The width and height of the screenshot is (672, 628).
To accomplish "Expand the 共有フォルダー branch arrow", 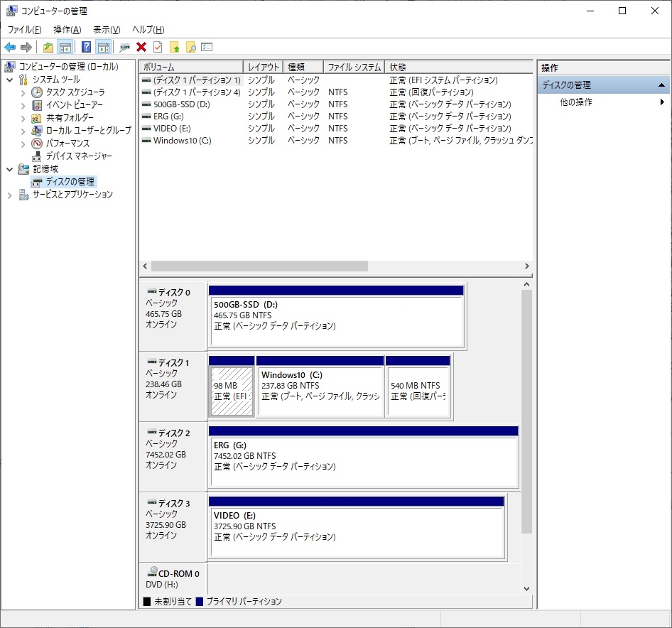I will [x=23, y=119].
